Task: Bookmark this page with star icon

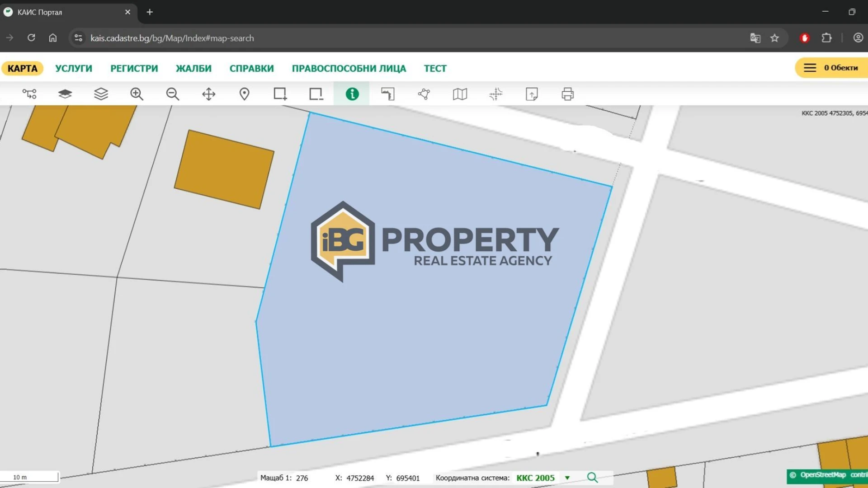Action: tap(774, 38)
